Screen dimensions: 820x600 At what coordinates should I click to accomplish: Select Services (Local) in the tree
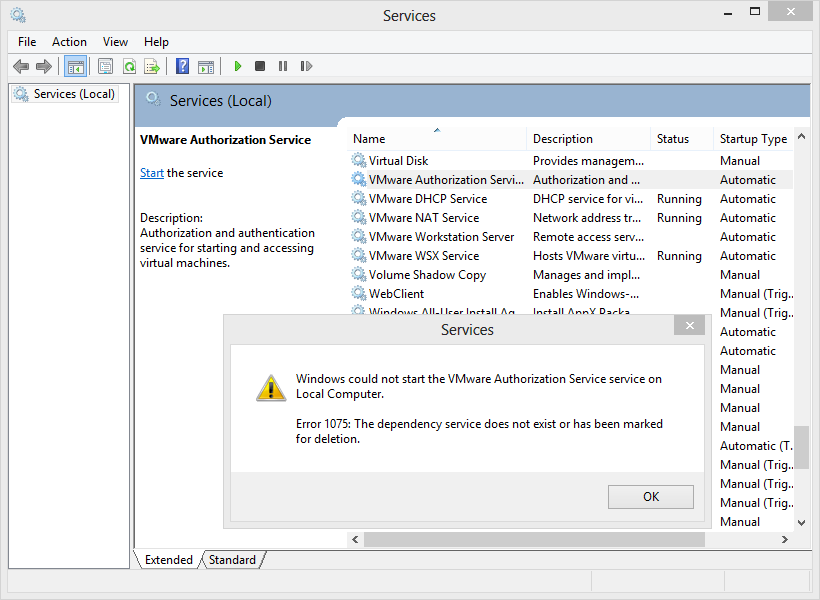[74, 94]
